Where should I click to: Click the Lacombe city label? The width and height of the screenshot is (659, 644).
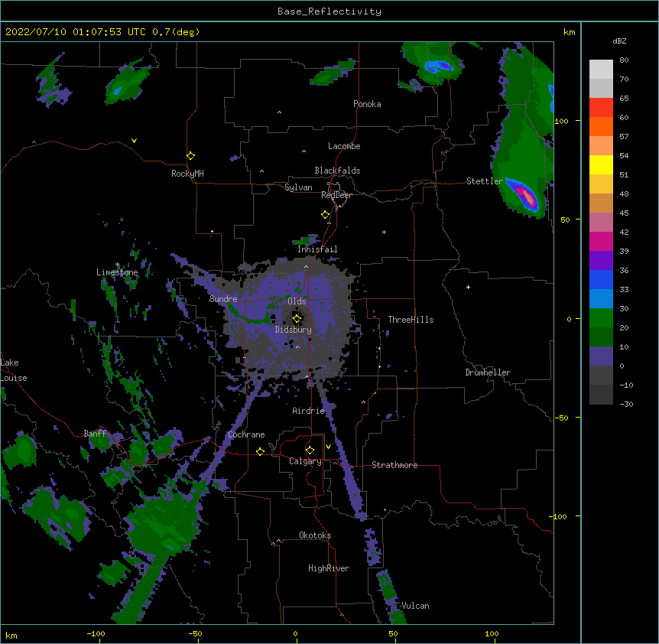[x=344, y=146]
